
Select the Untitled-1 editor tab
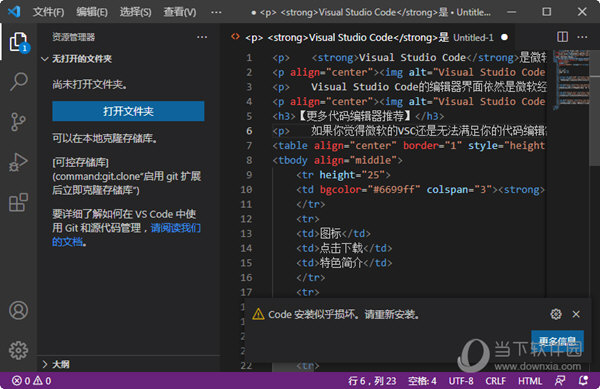coord(369,37)
